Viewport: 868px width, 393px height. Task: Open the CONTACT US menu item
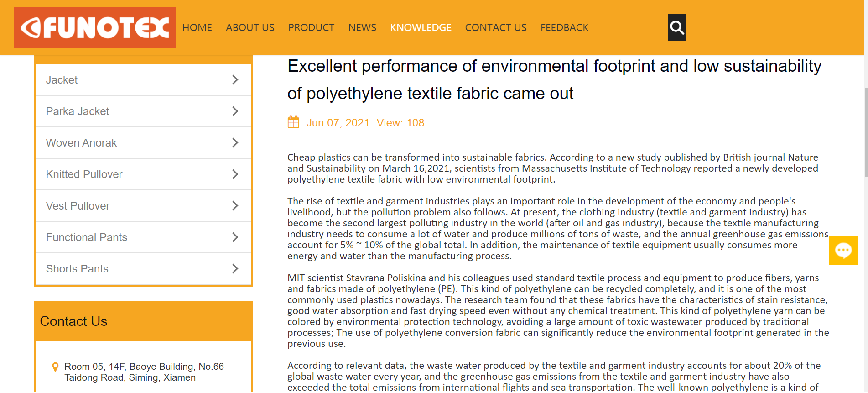coord(496,28)
